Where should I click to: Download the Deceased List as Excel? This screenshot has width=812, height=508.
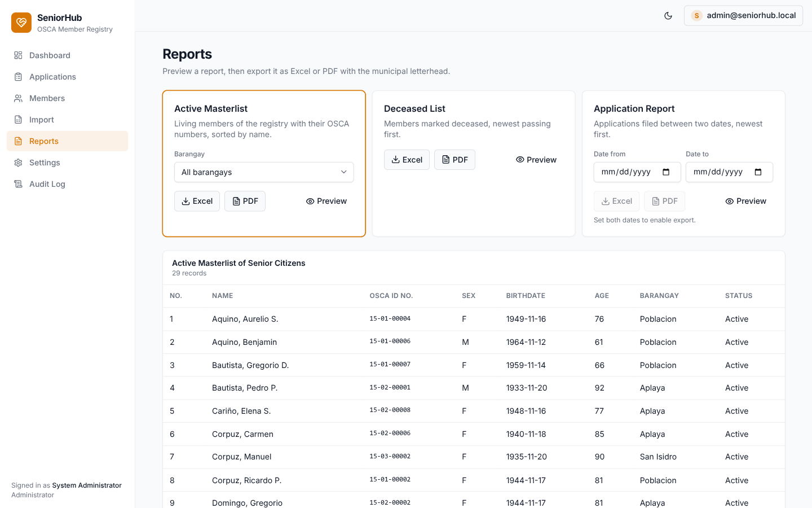click(407, 160)
